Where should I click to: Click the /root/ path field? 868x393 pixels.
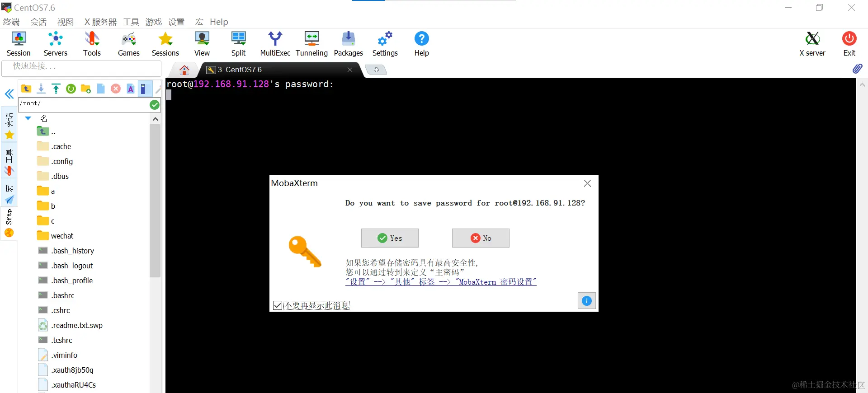click(84, 104)
